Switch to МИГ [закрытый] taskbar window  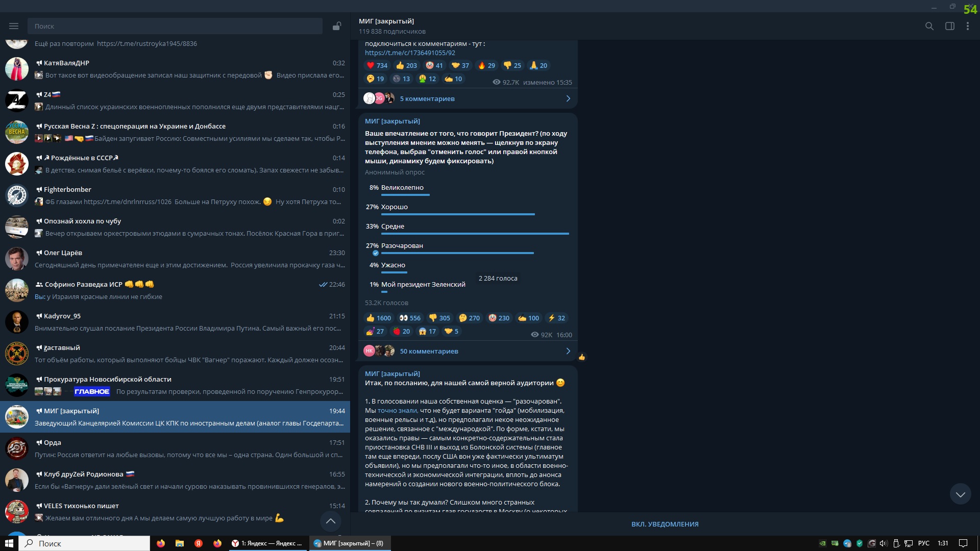point(350,543)
